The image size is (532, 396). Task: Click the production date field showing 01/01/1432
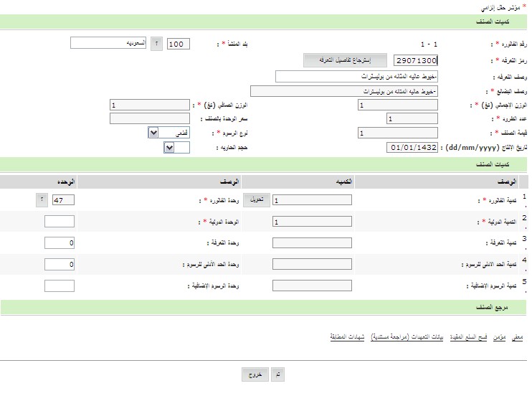[x=412, y=148]
